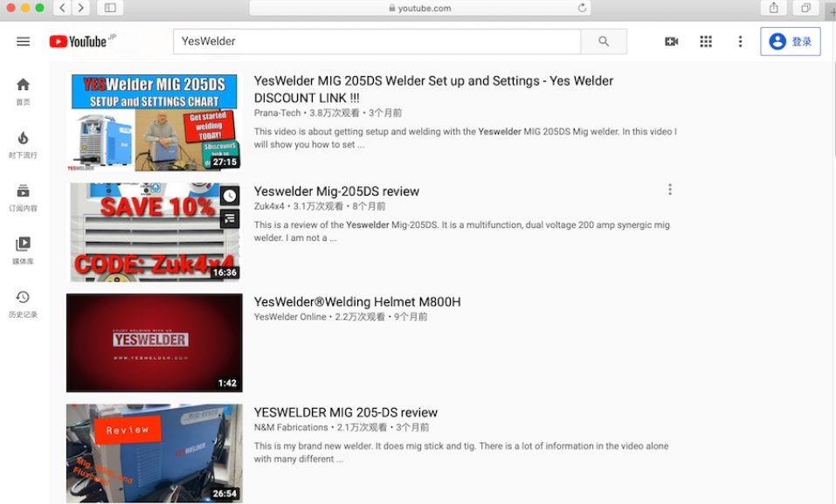836x504 pixels.
Task: Click the 3.8万次观看 view count text
Action: [335, 113]
